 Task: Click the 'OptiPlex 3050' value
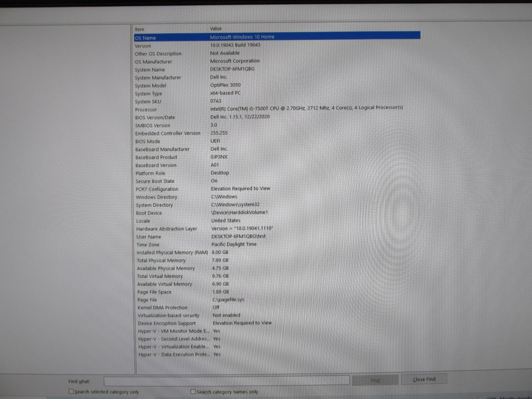point(225,85)
